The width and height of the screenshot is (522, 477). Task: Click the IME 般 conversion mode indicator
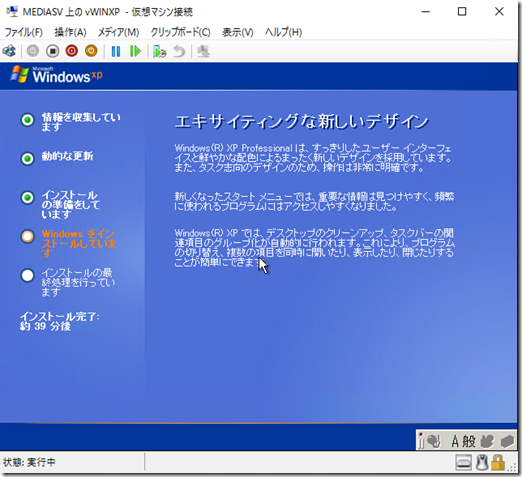pos(469,442)
